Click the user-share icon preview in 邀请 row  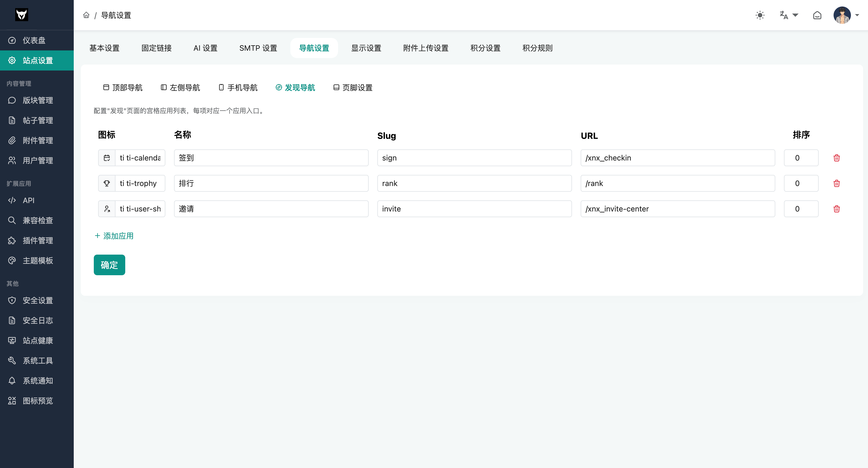click(107, 209)
